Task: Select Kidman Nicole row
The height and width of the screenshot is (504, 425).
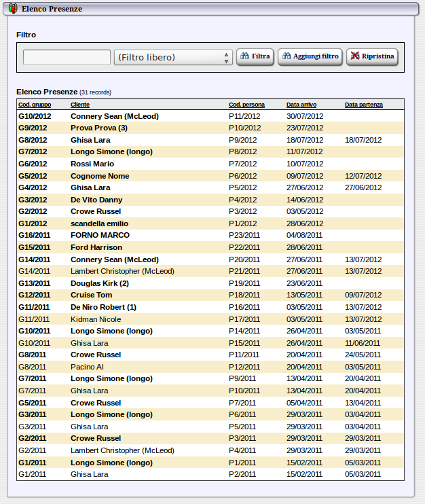Action: coord(96,319)
